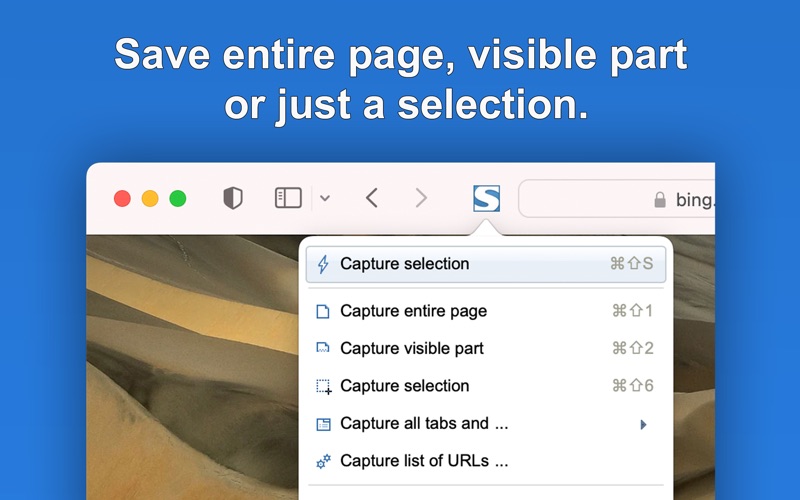Click the gears icon beside Capture list of URLs
The image size is (800, 500).
coord(323,461)
